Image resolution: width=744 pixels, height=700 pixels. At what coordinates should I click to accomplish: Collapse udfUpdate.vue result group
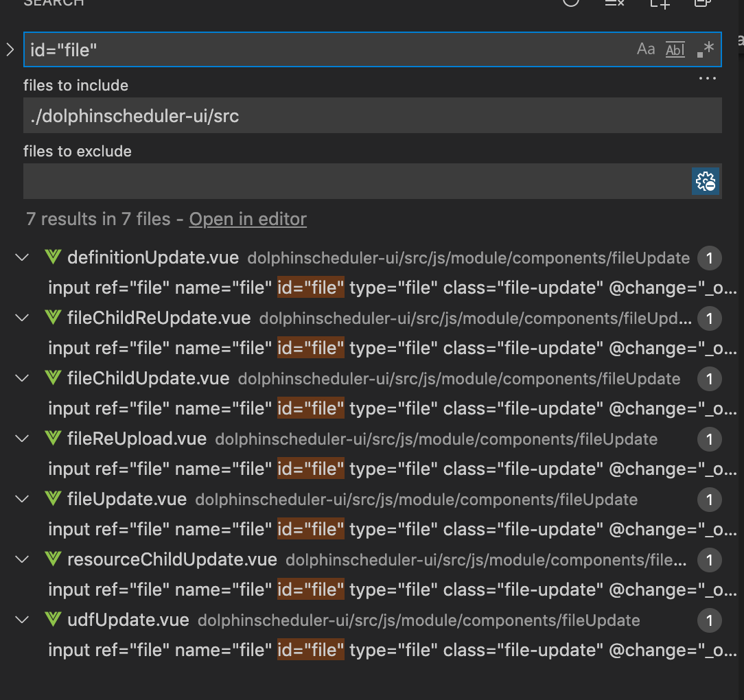22,620
